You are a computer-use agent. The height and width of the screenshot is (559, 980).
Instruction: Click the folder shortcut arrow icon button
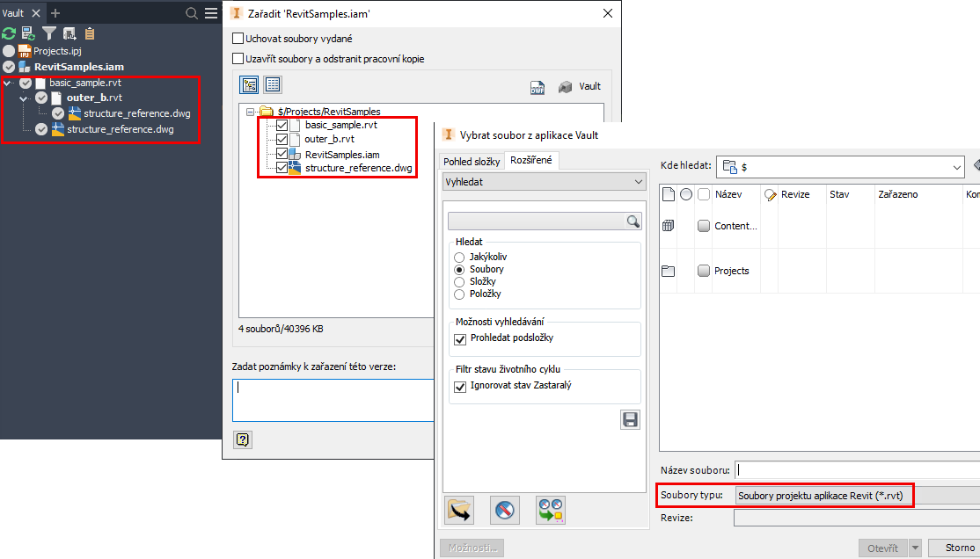[x=458, y=511]
